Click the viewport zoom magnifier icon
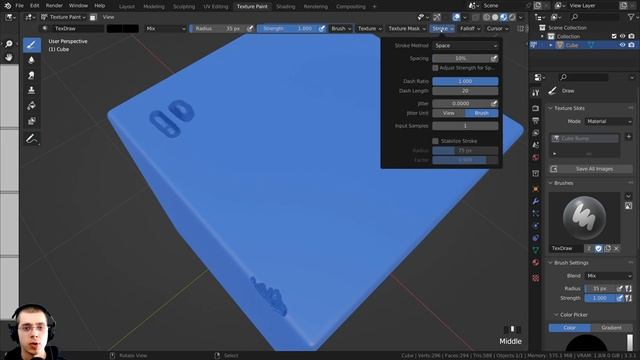640x360 pixels. [9, 44]
